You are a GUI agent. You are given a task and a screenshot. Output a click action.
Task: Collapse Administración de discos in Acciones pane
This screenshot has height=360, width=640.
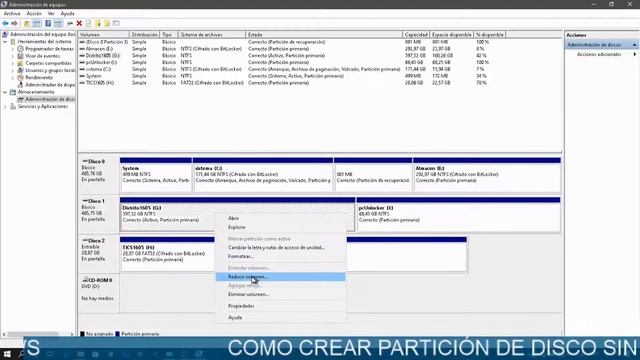(634, 45)
